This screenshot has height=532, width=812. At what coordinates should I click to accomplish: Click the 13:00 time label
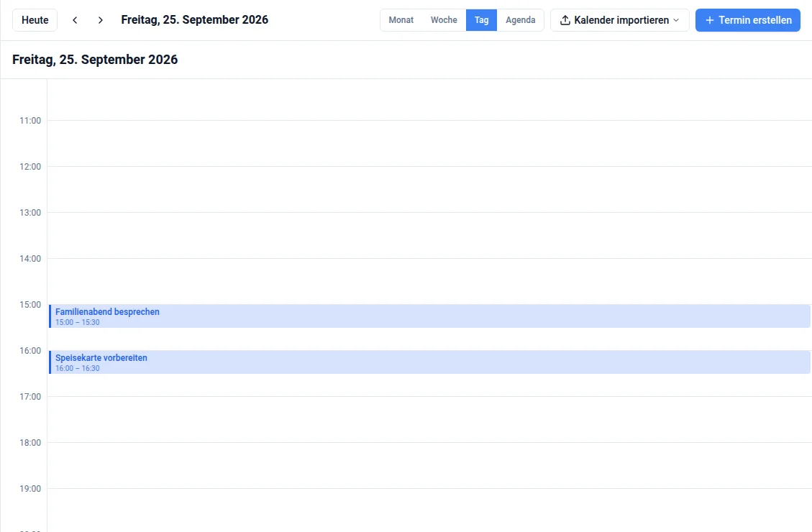[30, 213]
